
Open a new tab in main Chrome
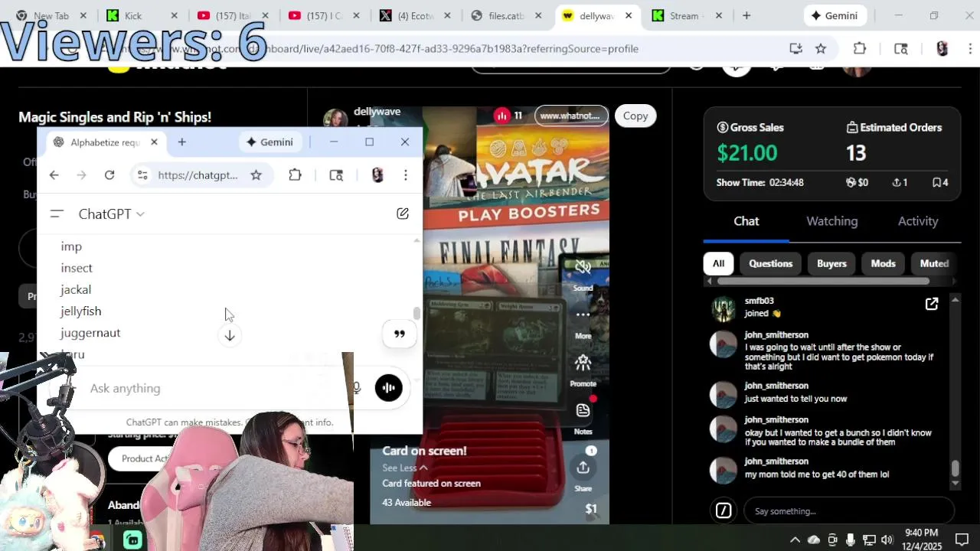tap(746, 15)
